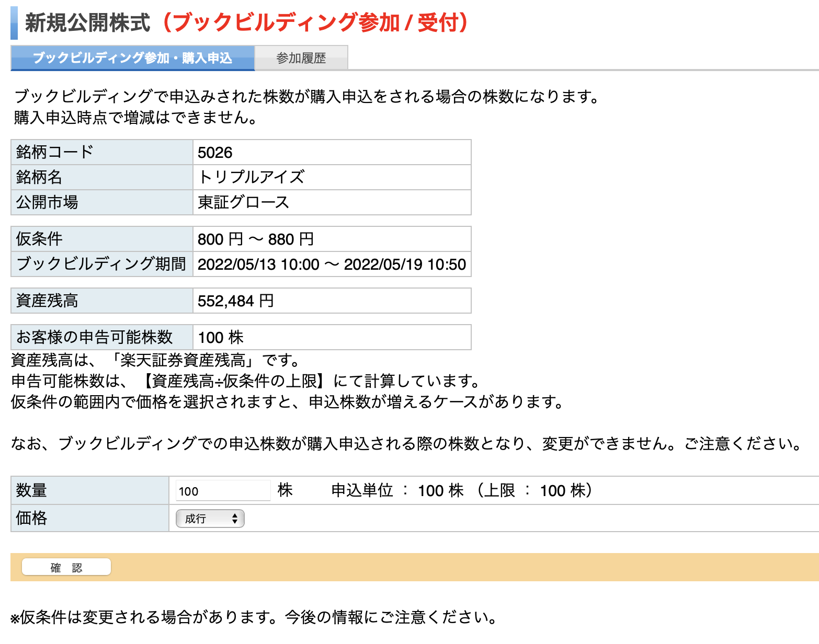
Task: Click the ※仮条件は変更される場合があります footnote
Action: click(254, 617)
